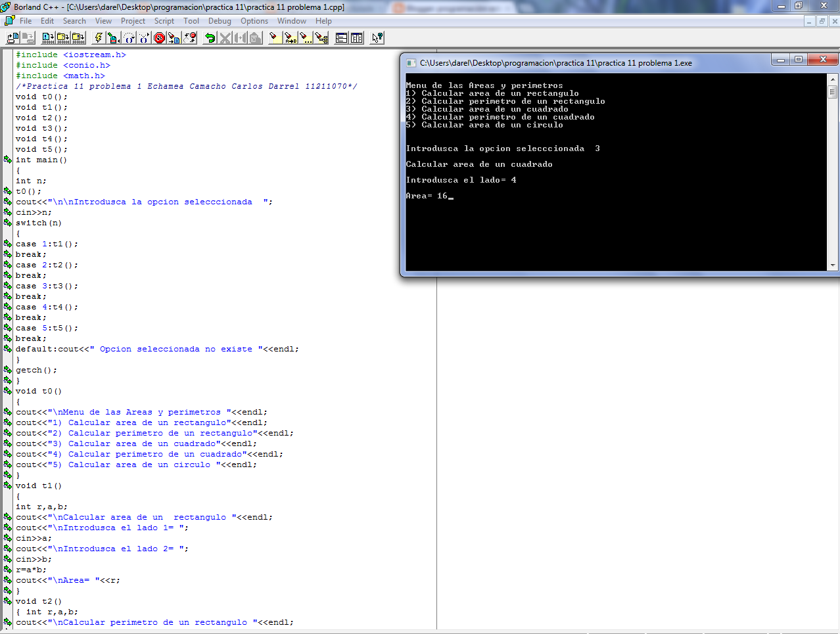840x634 pixels.
Task: Select the Trace into debug icon
Action: [143, 38]
